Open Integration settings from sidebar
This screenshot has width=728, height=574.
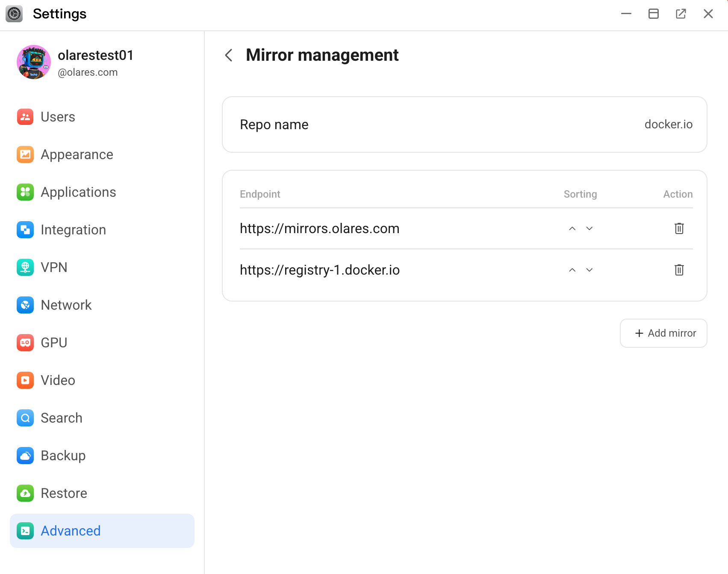click(73, 230)
